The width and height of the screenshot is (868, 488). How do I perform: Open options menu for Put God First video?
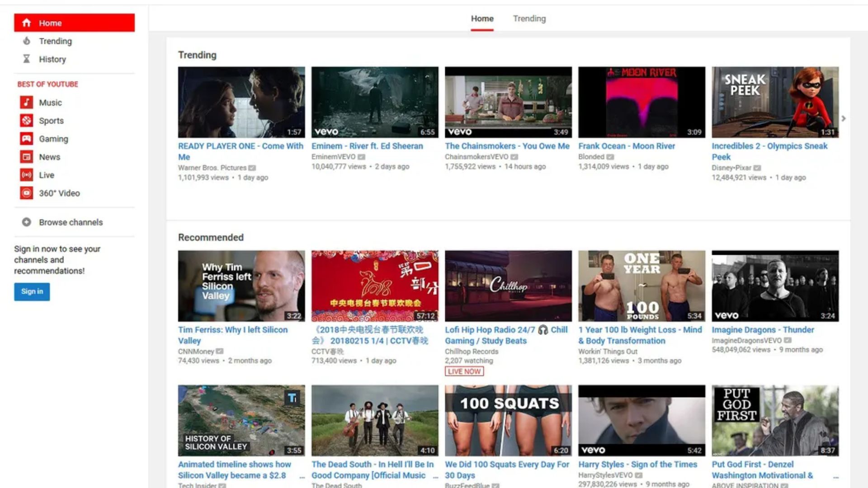tap(836, 477)
